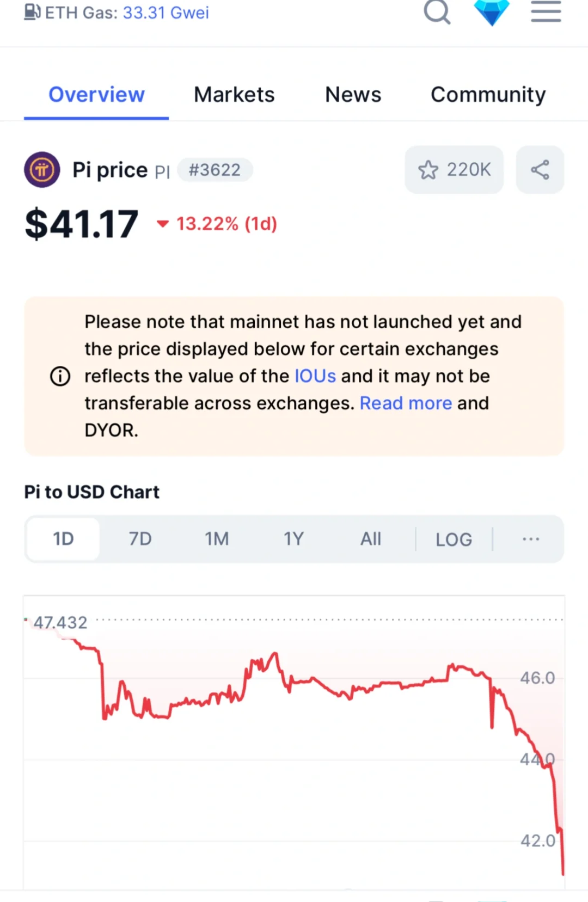
Task: Follow the IOUs link
Action: point(315,376)
